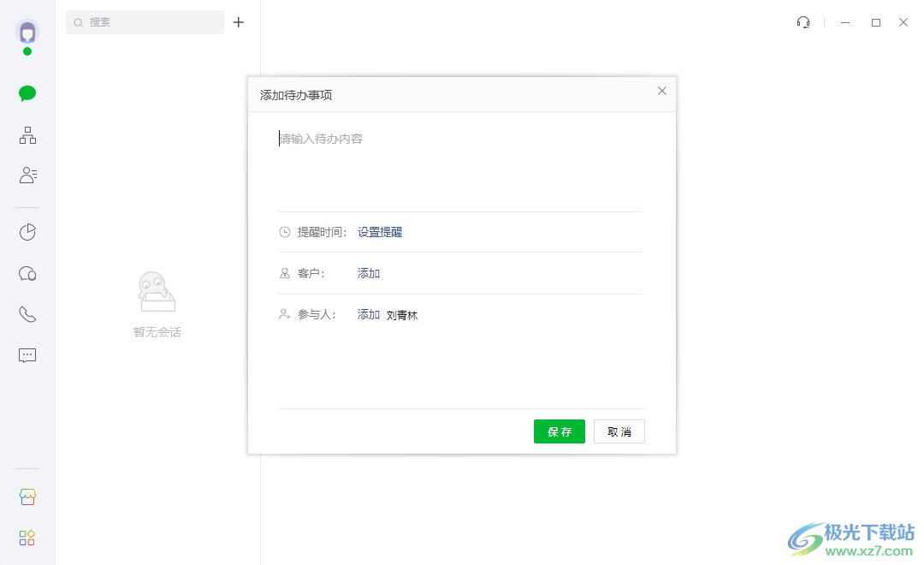Click the 暂无会话 empty state text
The width and height of the screenshot is (924, 565).
(x=157, y=333)
